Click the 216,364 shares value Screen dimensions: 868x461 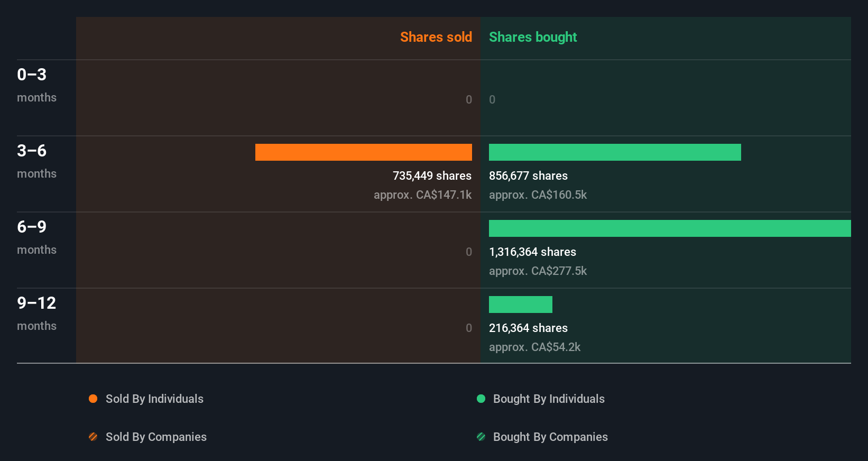click(x=528, y=328)
